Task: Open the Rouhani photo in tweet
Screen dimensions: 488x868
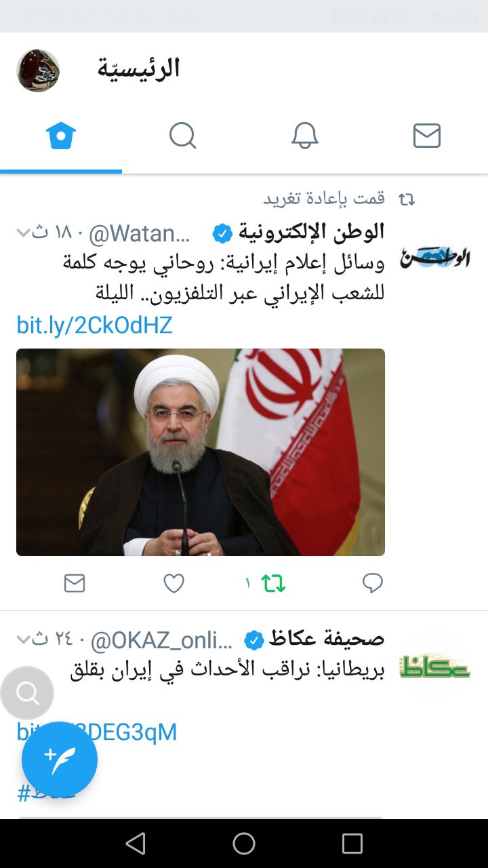Action: tap(201, 452)
